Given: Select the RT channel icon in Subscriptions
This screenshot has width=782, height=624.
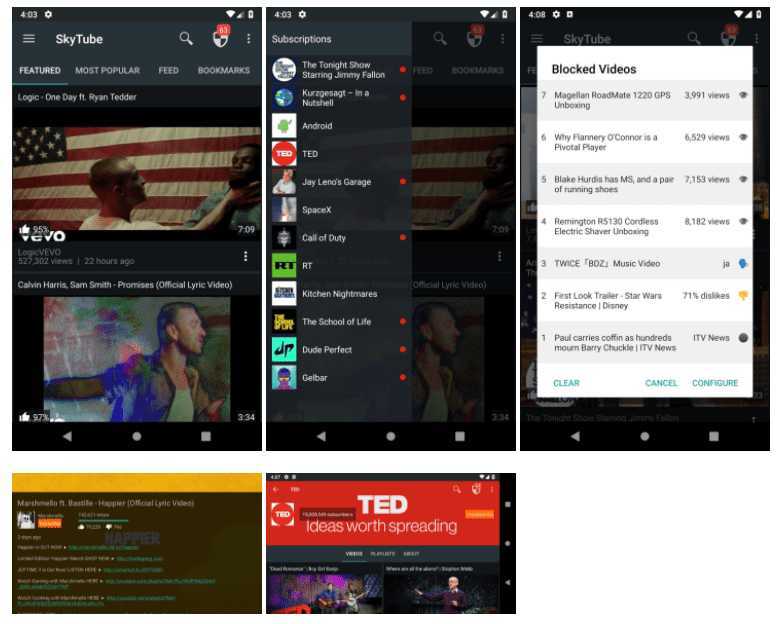Looking at the screenshot, I should (x=284, y=266).
